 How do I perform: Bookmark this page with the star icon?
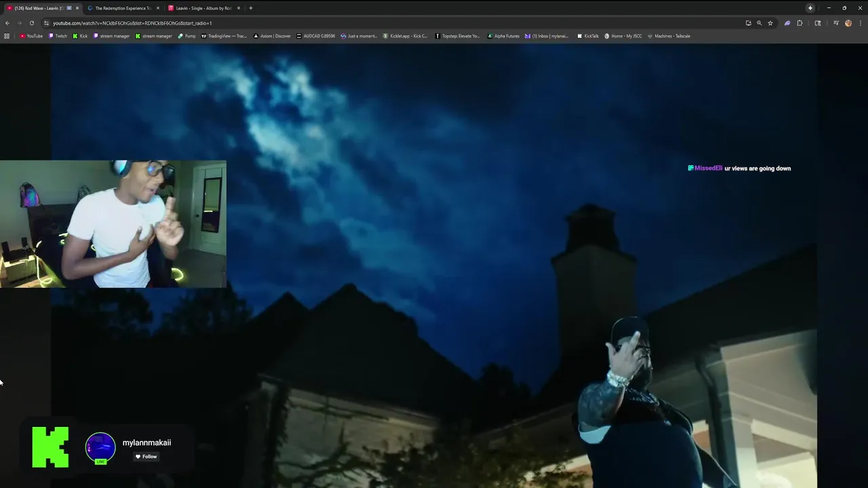(770, 23)
